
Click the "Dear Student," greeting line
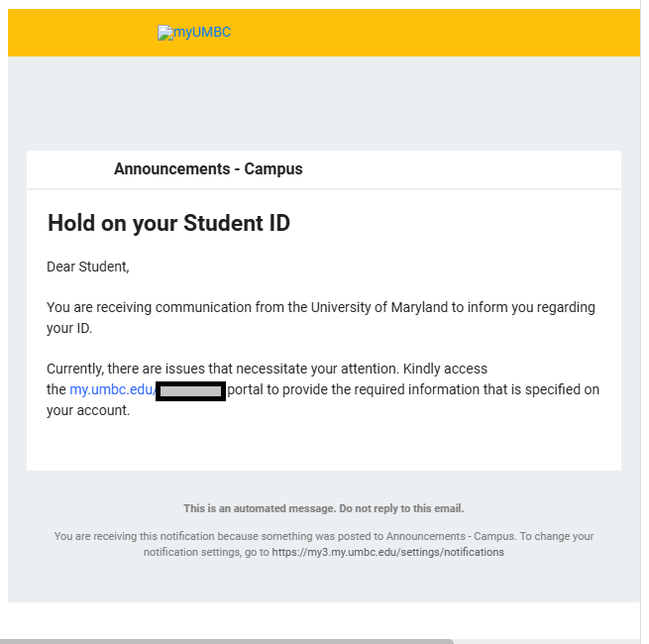(x=88, y=267)
